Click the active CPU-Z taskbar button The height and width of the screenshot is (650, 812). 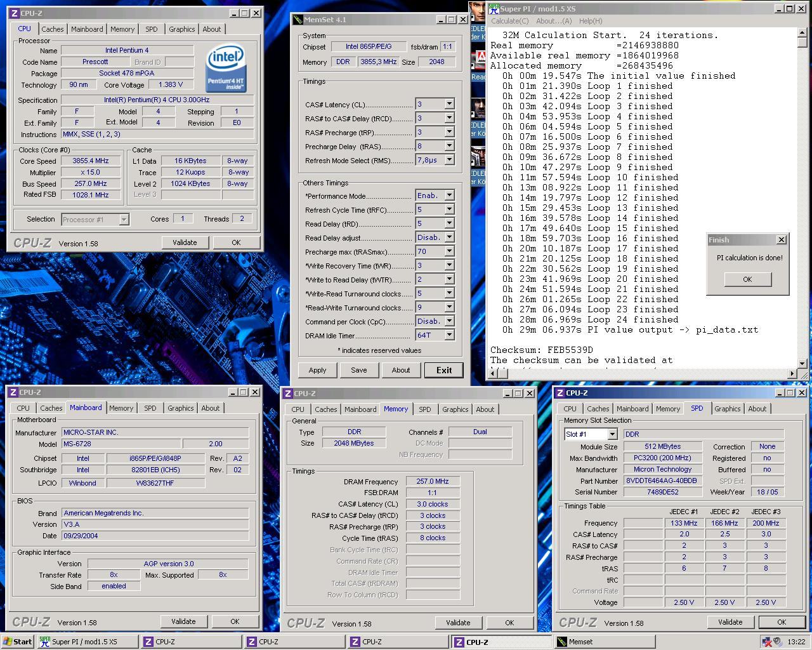[501, 642]
